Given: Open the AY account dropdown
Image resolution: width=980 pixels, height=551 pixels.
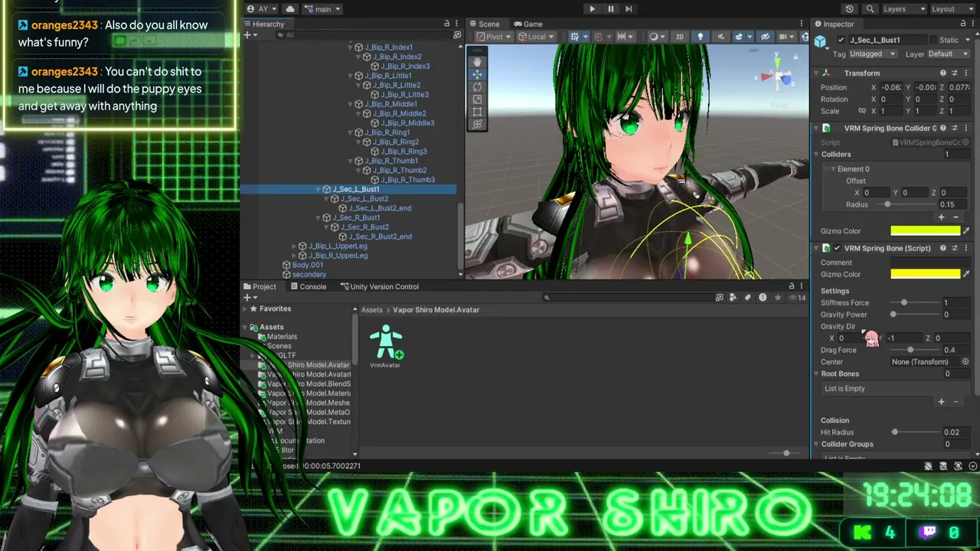Looking at the screenshot, I should pos(262,9).
